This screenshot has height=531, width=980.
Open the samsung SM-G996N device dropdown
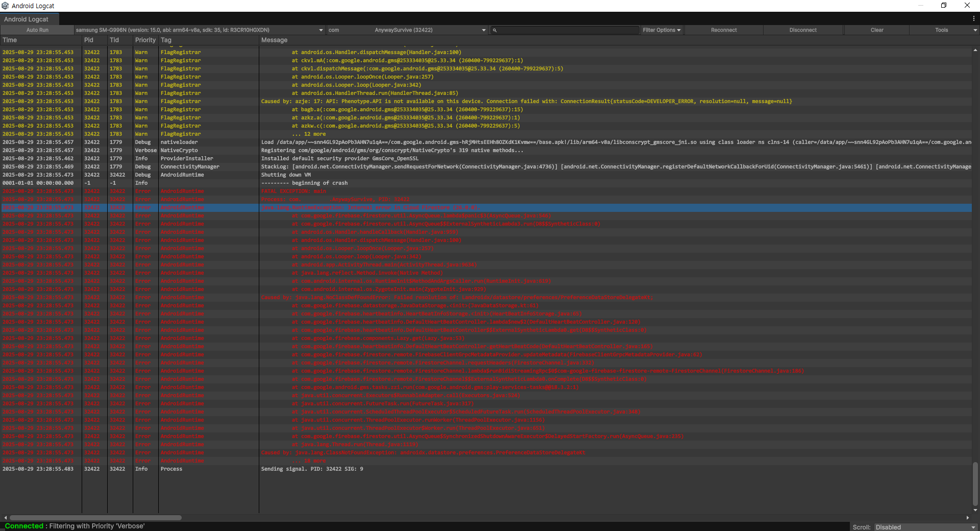pyautogui.click(x=199, y=30)
